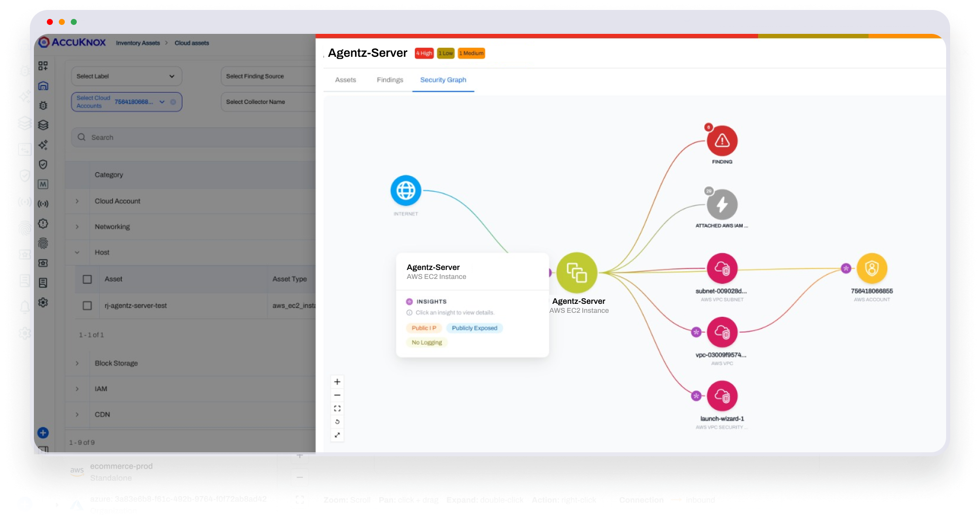
Task: Expand the Networking category row
Action: click(x=77, y=227)
